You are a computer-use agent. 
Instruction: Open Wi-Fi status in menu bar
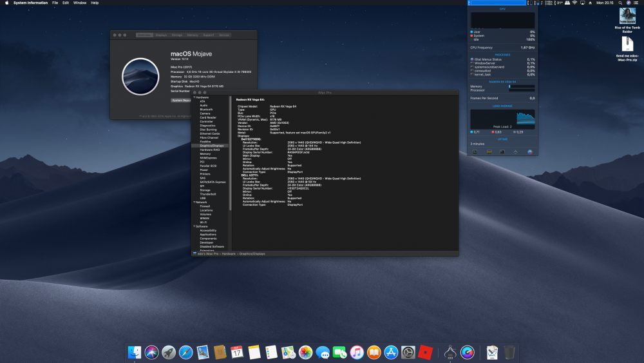[574, 3]
